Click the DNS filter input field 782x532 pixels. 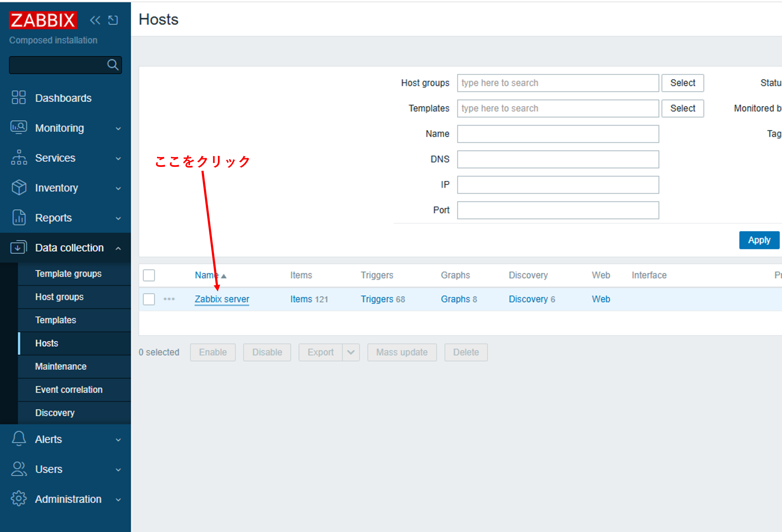click(558, 159)
